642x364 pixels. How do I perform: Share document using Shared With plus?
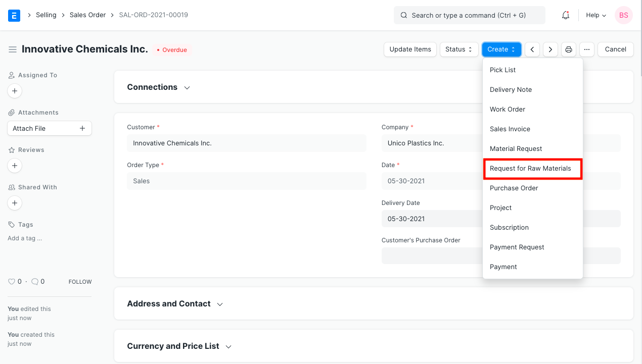pyautogui.click(x=15, y=203)
